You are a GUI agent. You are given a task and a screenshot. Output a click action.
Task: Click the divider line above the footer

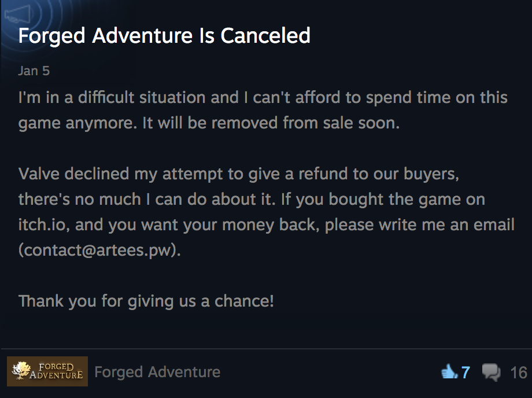266,348
